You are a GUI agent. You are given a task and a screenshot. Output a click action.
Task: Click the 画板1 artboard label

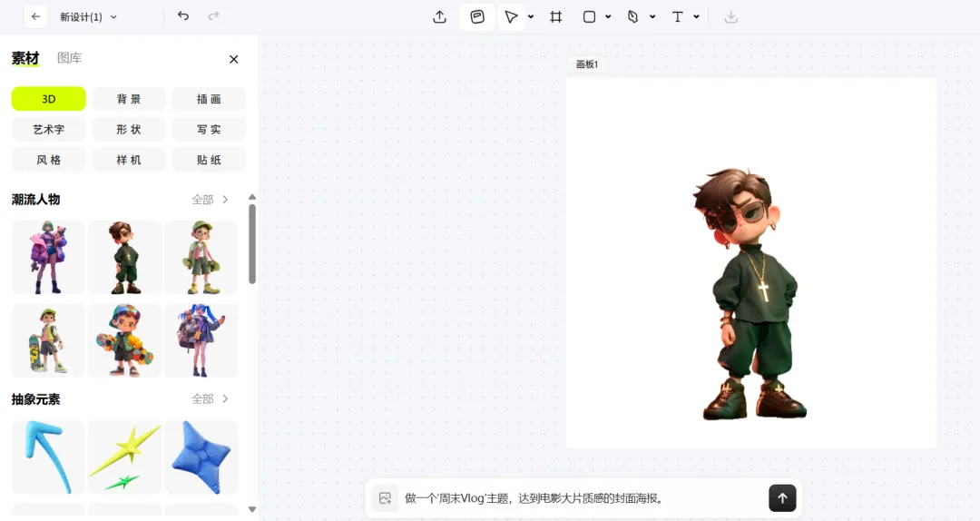click(x=587, y=64)
